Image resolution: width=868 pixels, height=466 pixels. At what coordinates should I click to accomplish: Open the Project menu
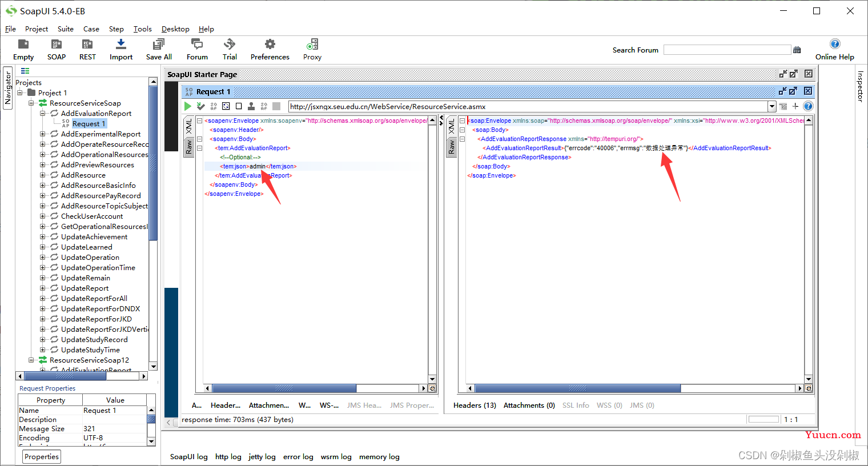(37, 29)
